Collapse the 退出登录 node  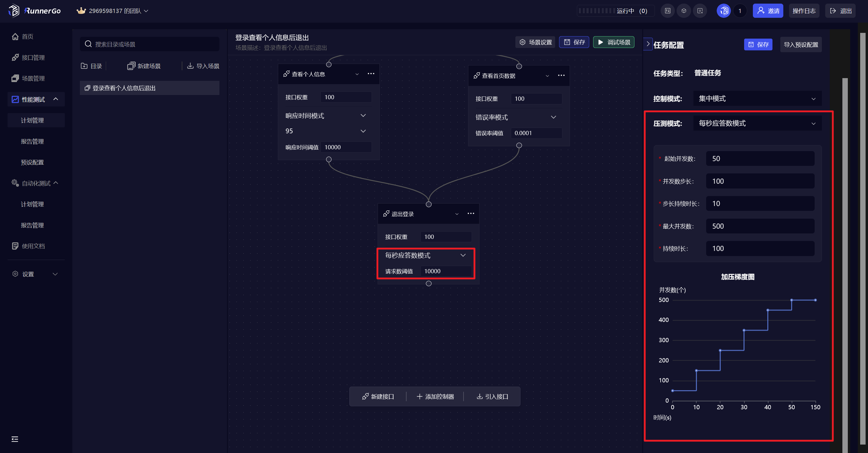[x=457, y=214]
